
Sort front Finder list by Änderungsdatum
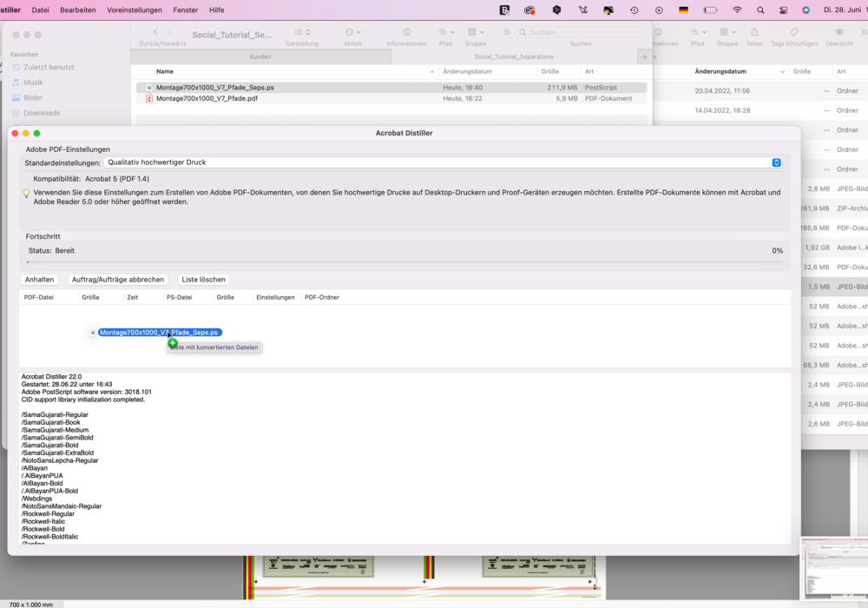pyautogui.click(x=467, y=71)
